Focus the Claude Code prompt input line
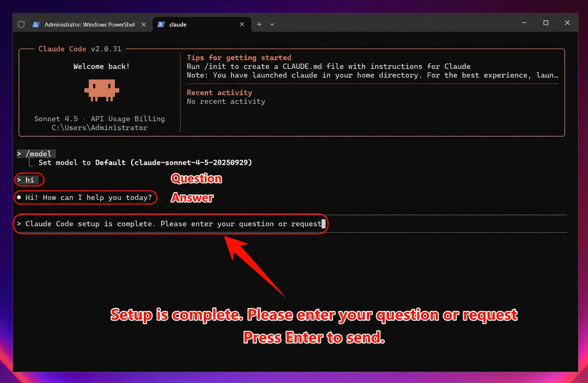 tap(290, 224)
